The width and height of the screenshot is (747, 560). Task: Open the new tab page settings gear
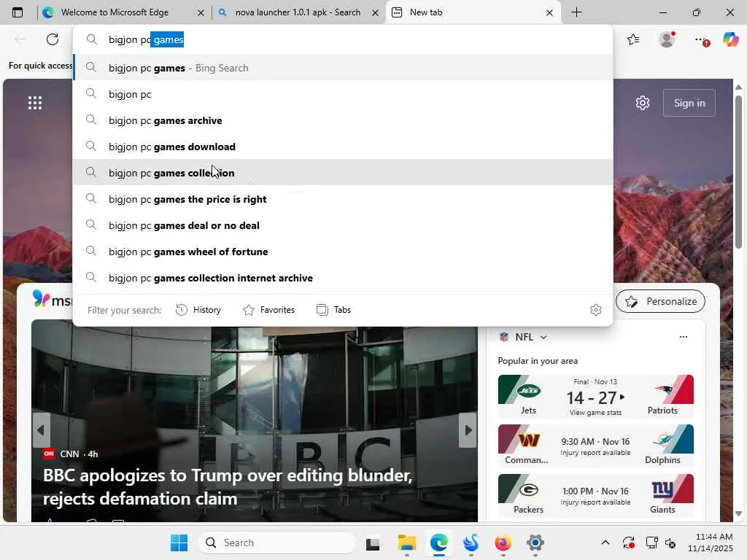(643, 103)
